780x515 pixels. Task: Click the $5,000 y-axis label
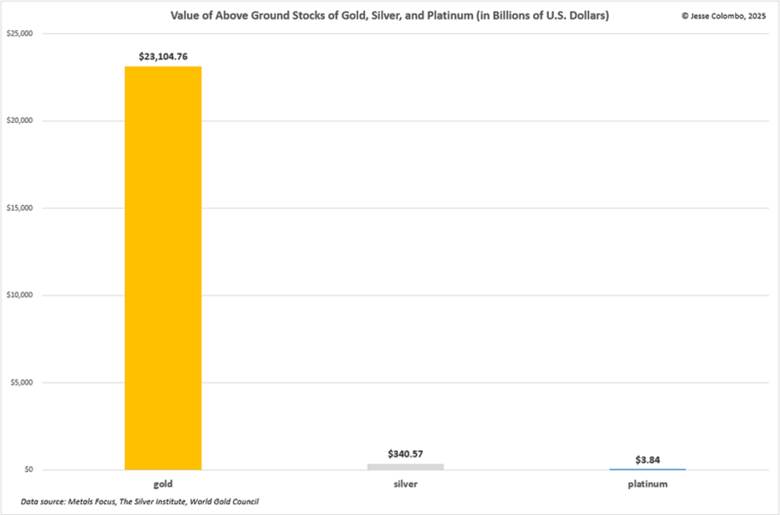22,382
